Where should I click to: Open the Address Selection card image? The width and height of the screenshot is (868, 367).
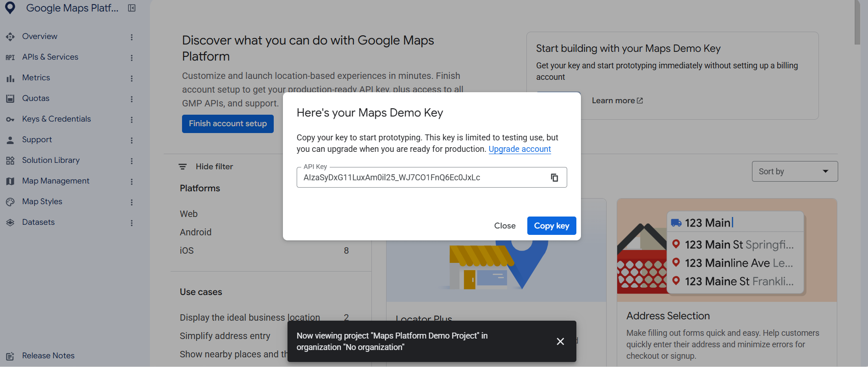point(727,250)
